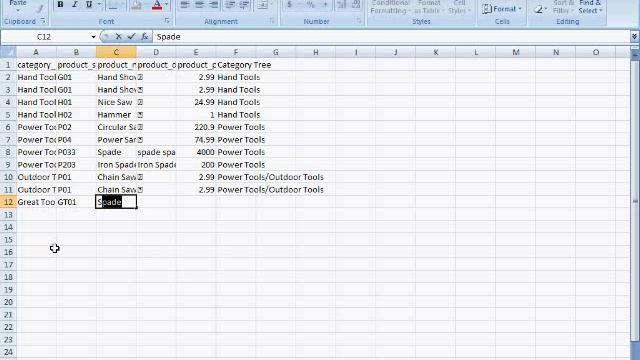Click in the formula bar text 'Spade'
This screenshot has height=360, width=640.
(169, 37)
